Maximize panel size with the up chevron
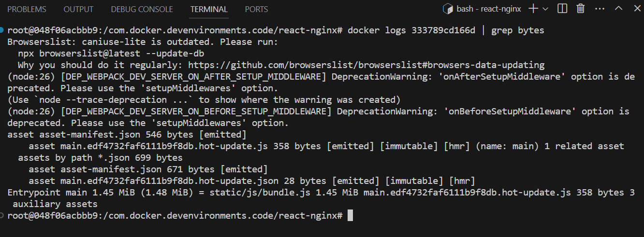Viewport: 644px width, 237px height. pyautogui.click(x=618, y=9)
